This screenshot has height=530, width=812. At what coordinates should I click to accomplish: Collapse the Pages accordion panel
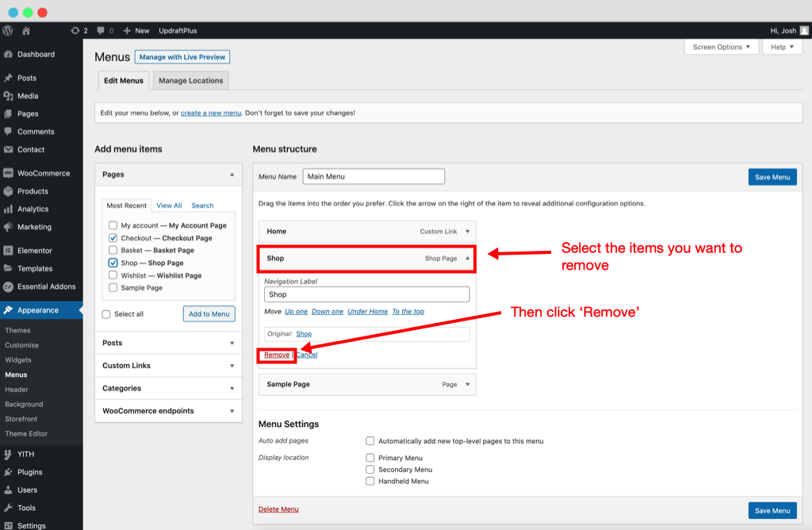tap(232, 174)
